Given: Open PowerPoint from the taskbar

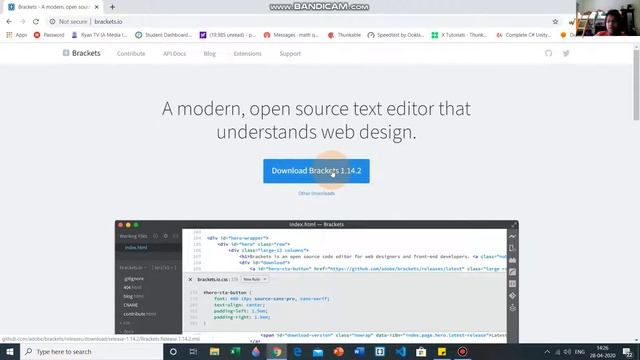Looking at the screenshot, I should coord(338,351).
